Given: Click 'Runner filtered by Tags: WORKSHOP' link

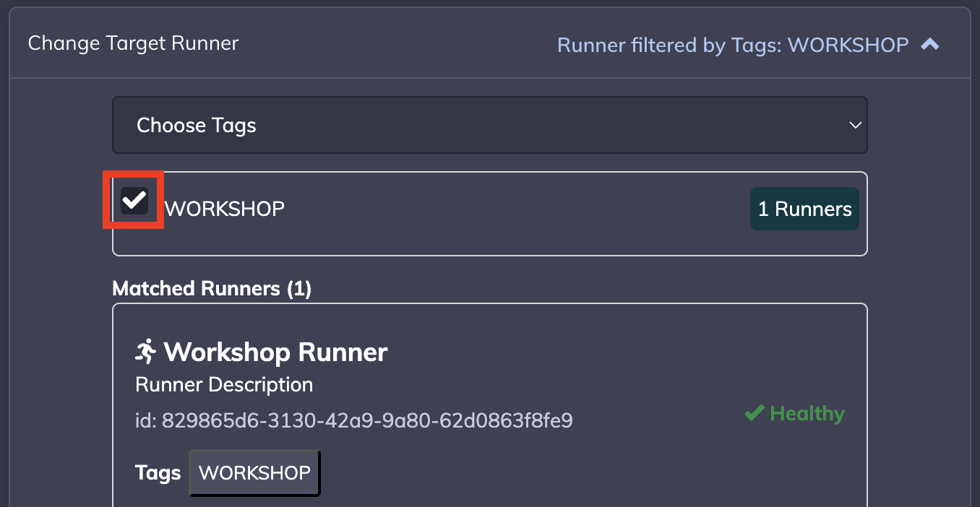Looking at the screenshot, I should pyautogui.click(x=732, y=45).
